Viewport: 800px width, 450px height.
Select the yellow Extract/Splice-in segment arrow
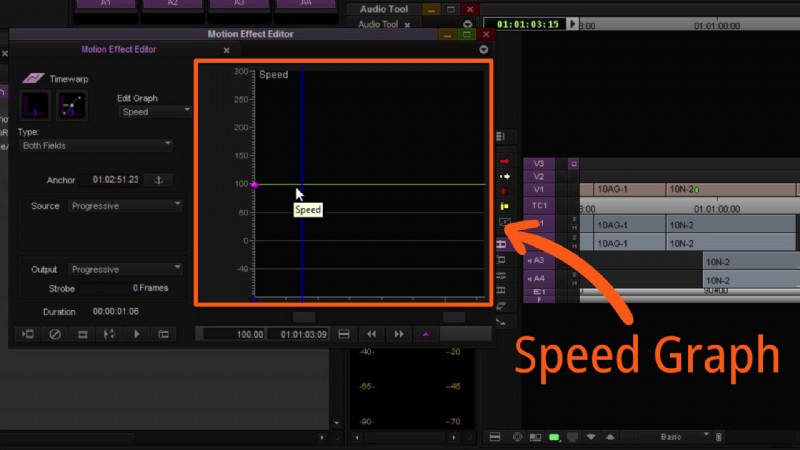(504, 176)
